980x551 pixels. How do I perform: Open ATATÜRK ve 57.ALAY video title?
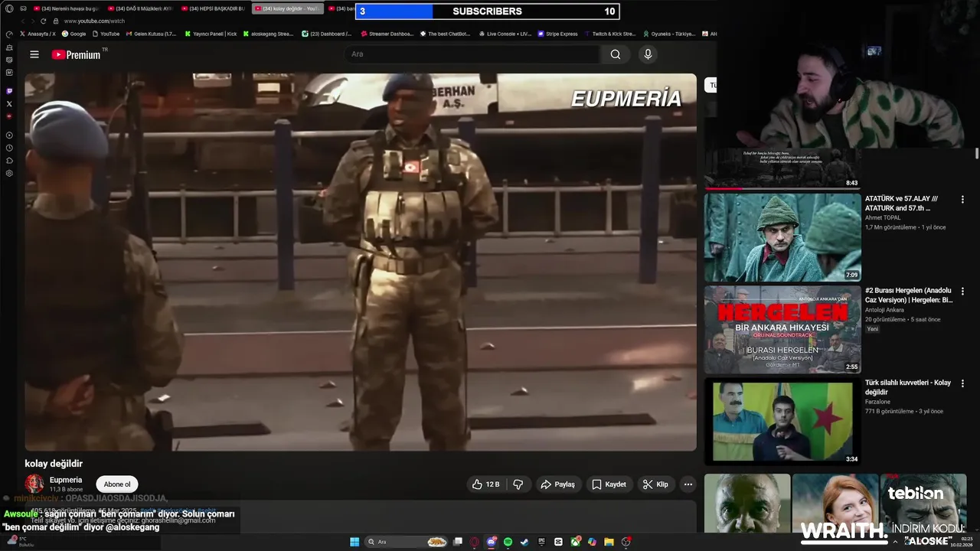[902, 203]
